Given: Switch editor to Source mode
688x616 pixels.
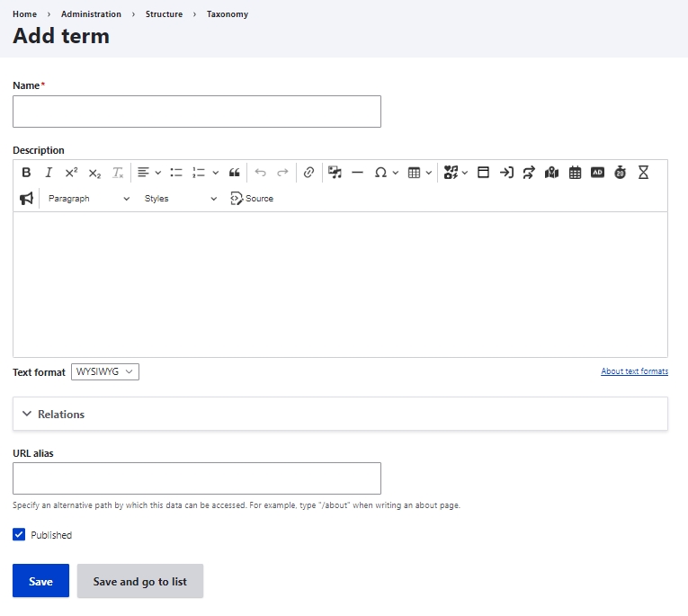Looking at the screenshot, I should click(252, 199).
